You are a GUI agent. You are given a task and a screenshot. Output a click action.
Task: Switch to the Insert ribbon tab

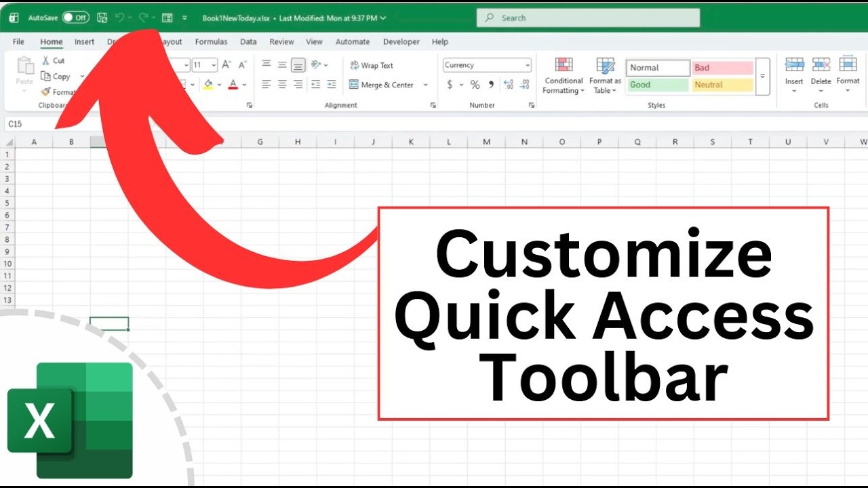(85, 42)
